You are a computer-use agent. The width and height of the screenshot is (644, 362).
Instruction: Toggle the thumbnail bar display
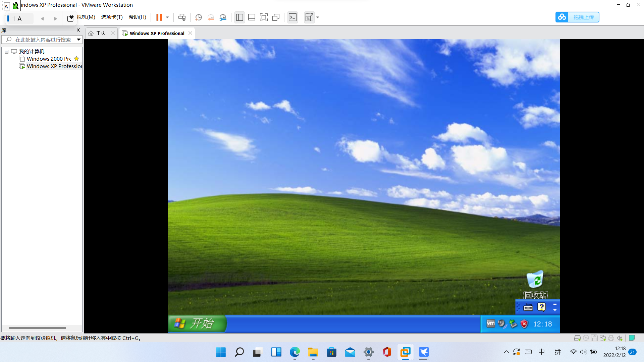[x=252, y=17]
